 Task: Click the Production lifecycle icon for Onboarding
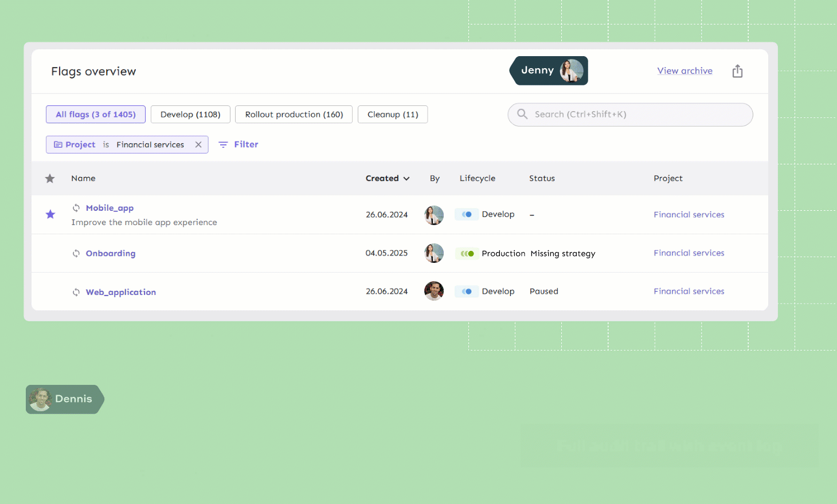467,253
